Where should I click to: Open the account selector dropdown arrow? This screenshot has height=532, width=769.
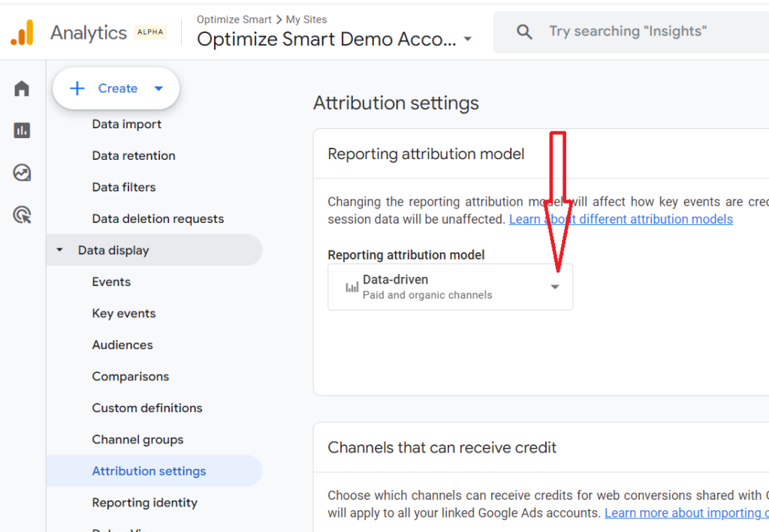[x=468, y=39]
